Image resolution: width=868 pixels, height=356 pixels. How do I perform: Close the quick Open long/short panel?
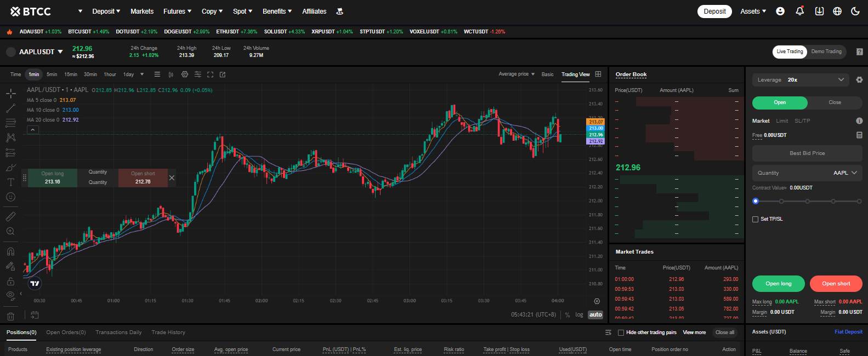click(172, 178)
